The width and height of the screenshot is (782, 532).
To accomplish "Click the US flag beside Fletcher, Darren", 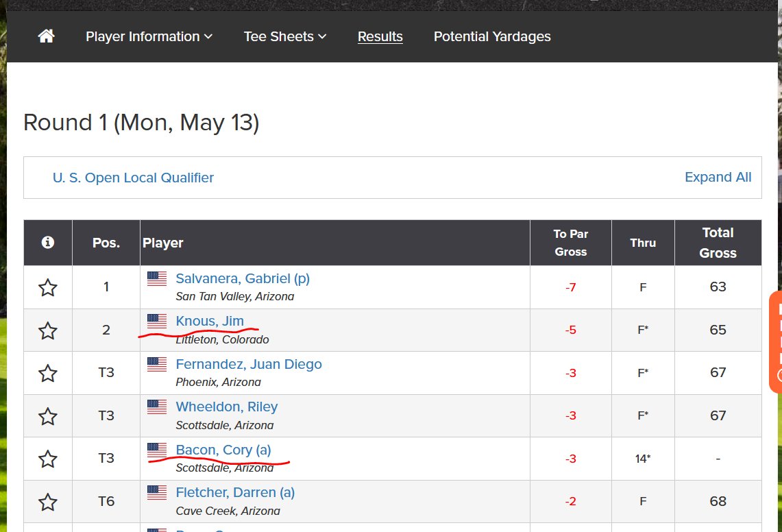I will tap(156, 492).
